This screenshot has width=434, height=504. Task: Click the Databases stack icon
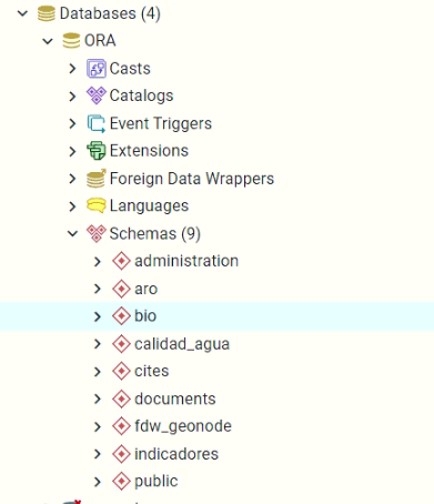46,13
